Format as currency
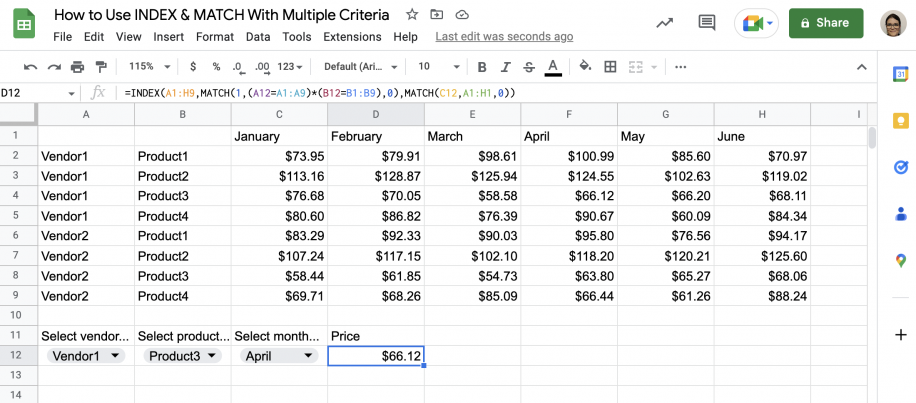This screenshot has height=403, width=916. click(193, 67)
